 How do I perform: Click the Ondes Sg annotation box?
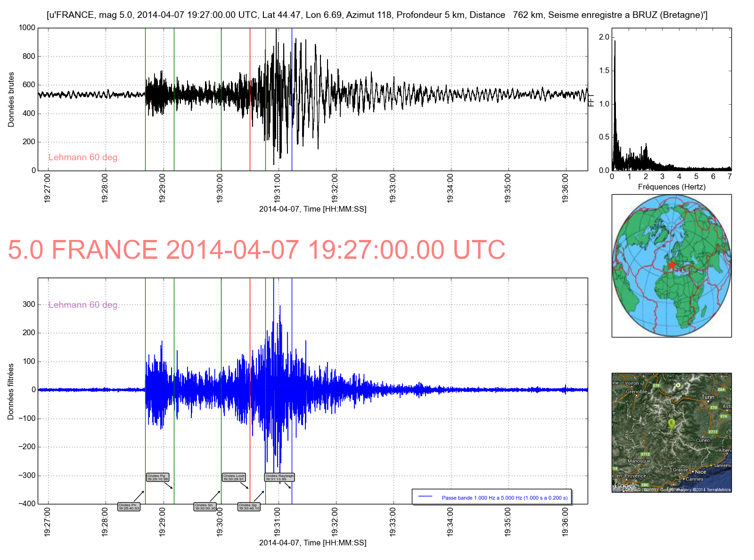click(x=249, y=507)
